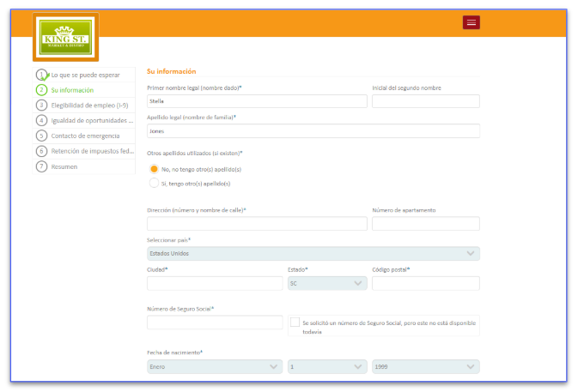Screen dimensions: 578x392
Task: Open the birth year 1999 dropdown
Action: click(x=425, y=366)
